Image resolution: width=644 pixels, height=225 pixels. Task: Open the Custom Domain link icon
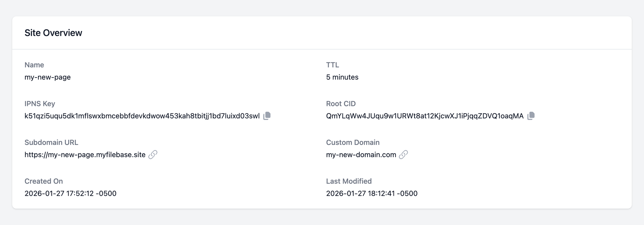pos(403,155)
